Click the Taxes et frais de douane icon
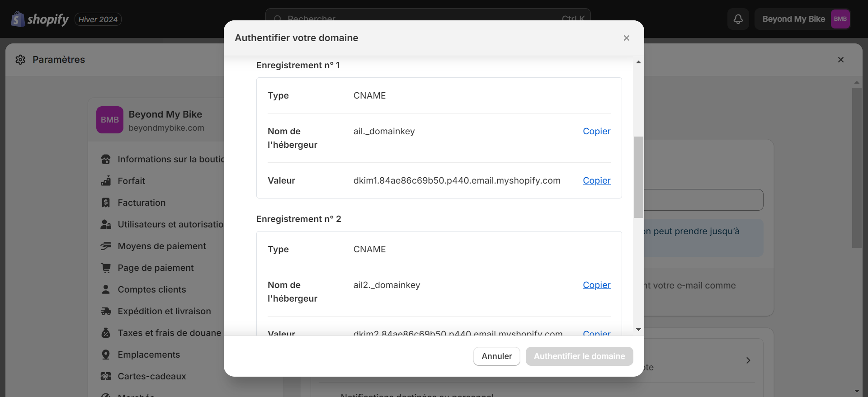868x397 pixels. click(x=106, y=333)
